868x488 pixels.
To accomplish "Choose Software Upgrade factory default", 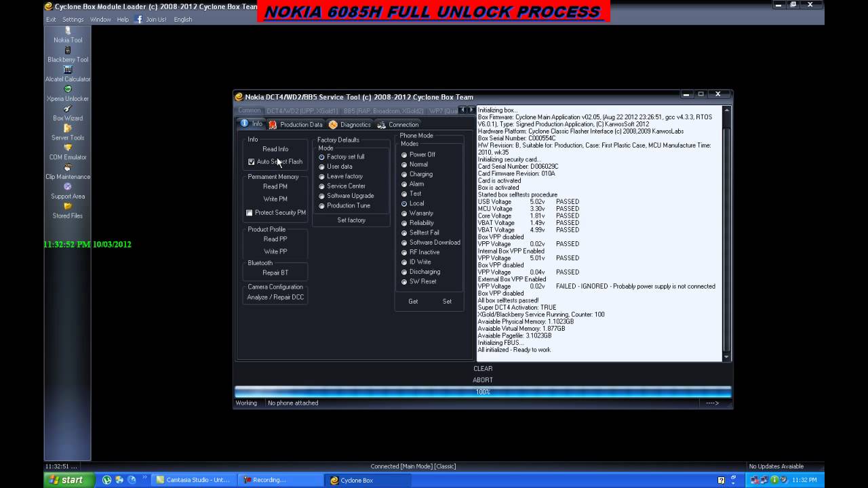I will (322, 196).
